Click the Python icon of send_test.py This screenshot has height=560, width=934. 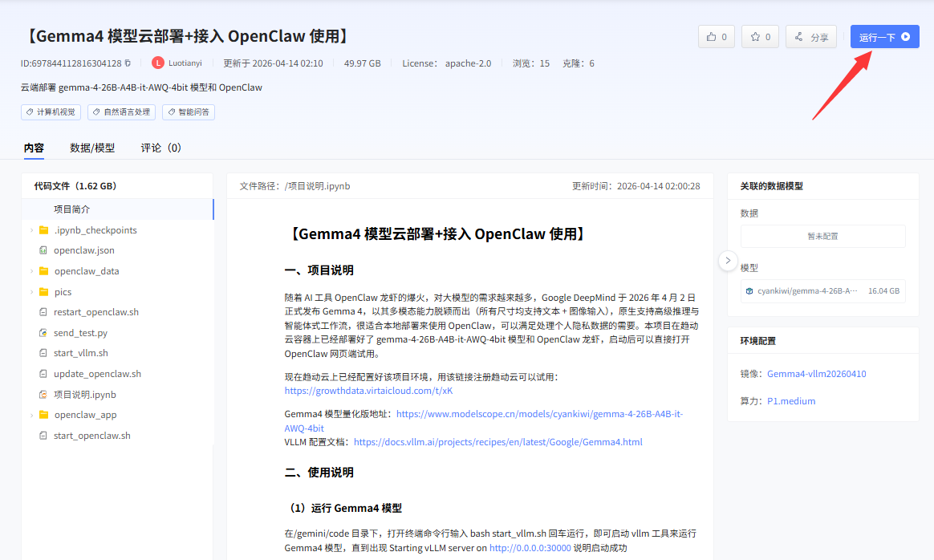point(43,333)
